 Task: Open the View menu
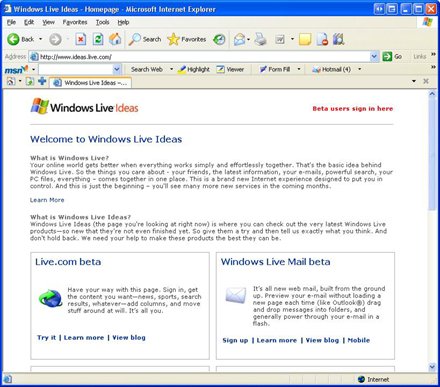click(48, 22)
